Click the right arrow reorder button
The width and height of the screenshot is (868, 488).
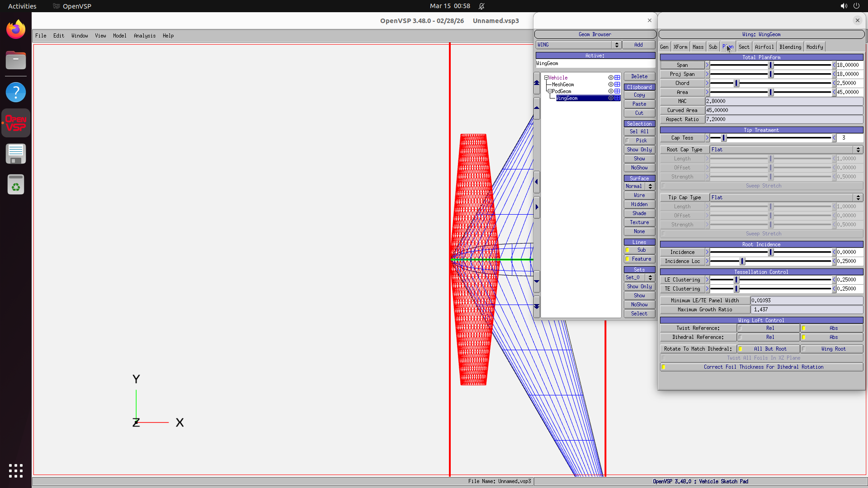[x=537, y=207]
